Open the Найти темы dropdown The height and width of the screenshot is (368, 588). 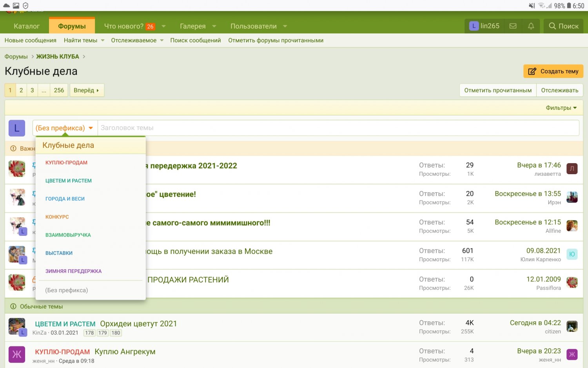tap(84, 40)
